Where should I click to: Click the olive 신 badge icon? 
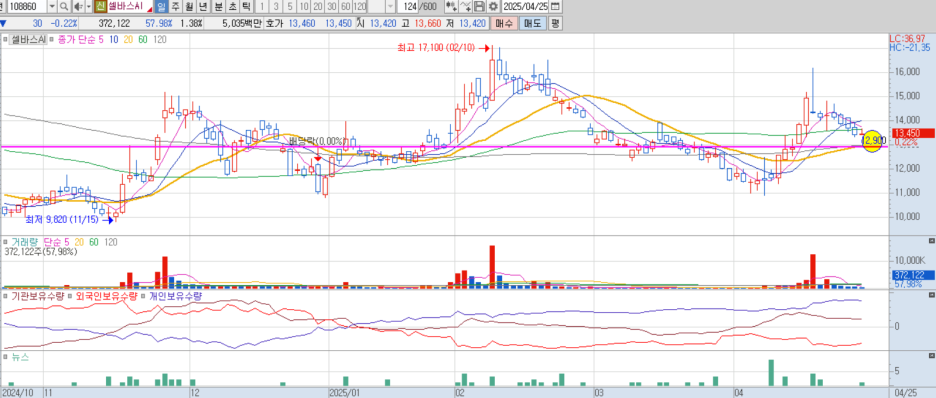click(x=100, y=7)
